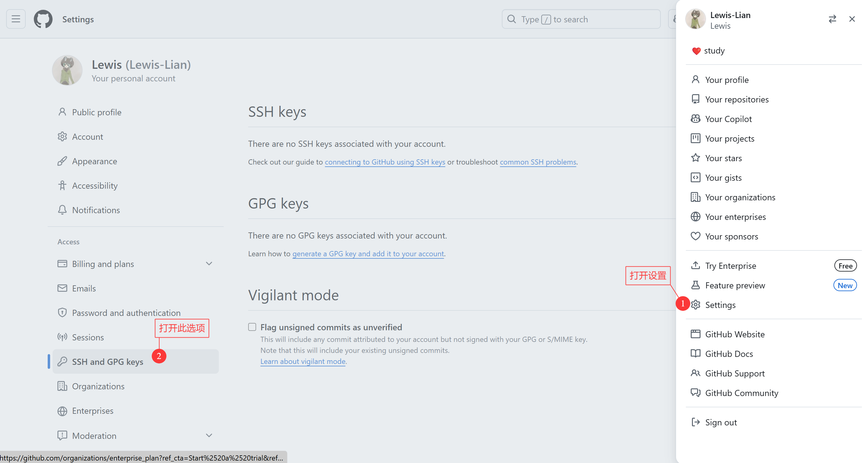Expand the Billing and plans chevron
The image size is (868, 463).
coord(209,264)
